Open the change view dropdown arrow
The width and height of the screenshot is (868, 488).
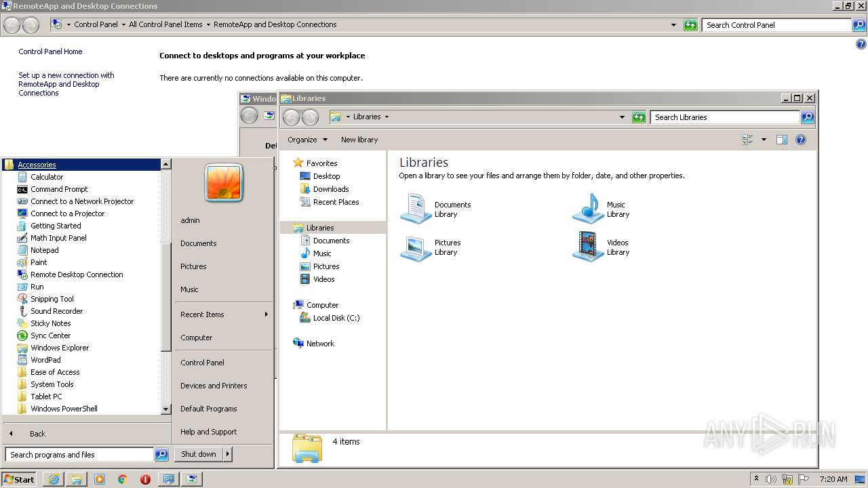tap(764, 140)
